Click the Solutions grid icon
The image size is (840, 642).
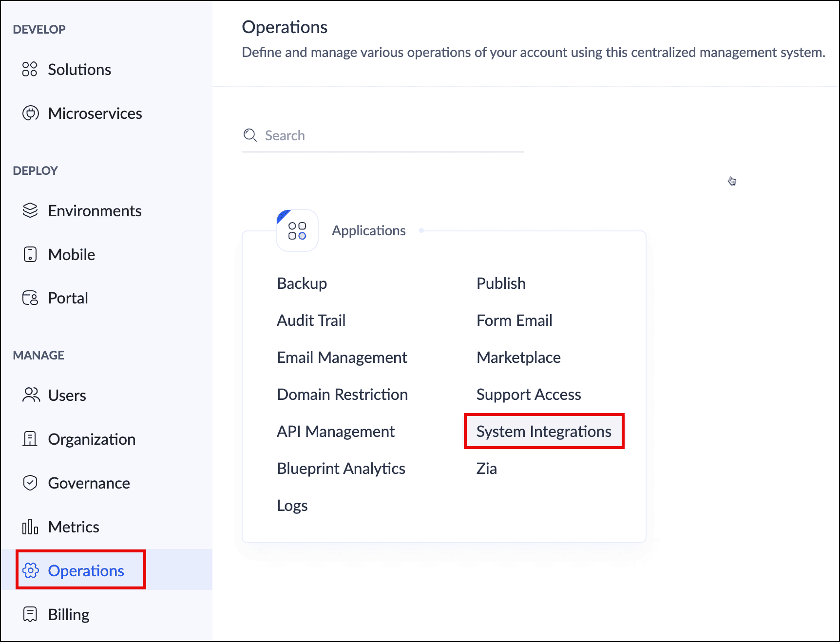tap(30, 69)
